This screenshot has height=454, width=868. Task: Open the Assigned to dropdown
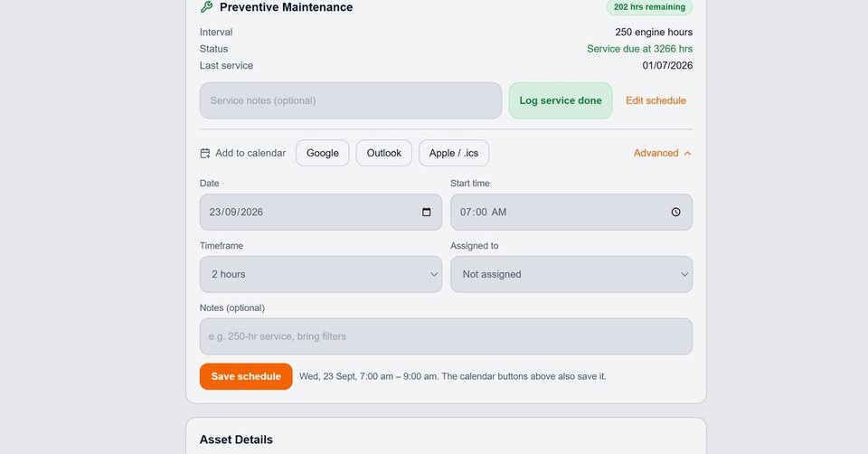click(x=571, y=274)
